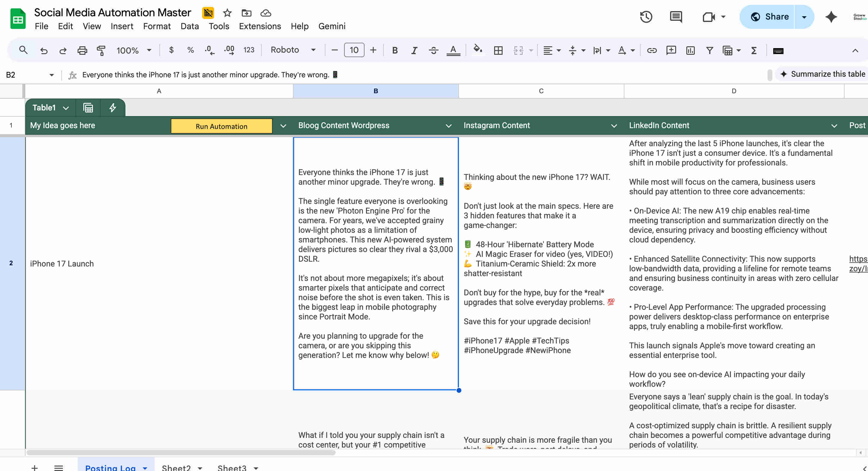The height and width of the screenshot is (471, 868).
Task: Toggle strikethrough formatting
Action: 434,51
